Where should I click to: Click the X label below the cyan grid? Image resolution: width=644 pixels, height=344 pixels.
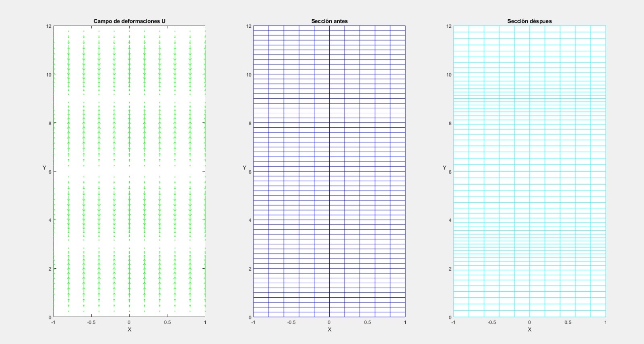[529, 329]
